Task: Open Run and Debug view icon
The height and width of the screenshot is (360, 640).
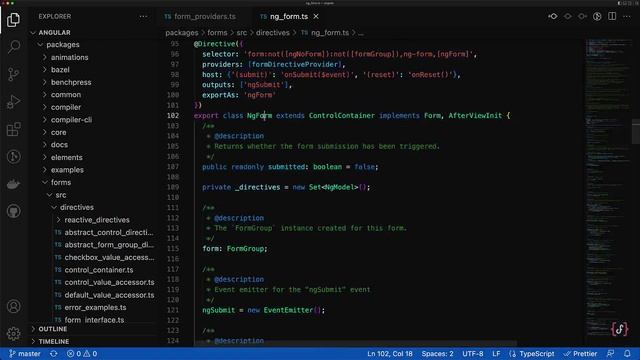Action: pyautogui.click(x=13, y=102)
